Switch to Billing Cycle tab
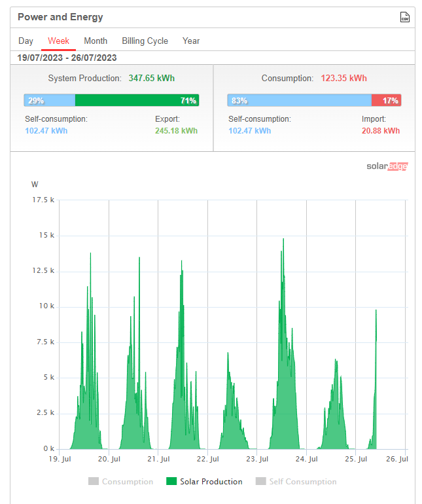This screenshot has height=504, width=422. pyautogui.click(x=145, y=41)
